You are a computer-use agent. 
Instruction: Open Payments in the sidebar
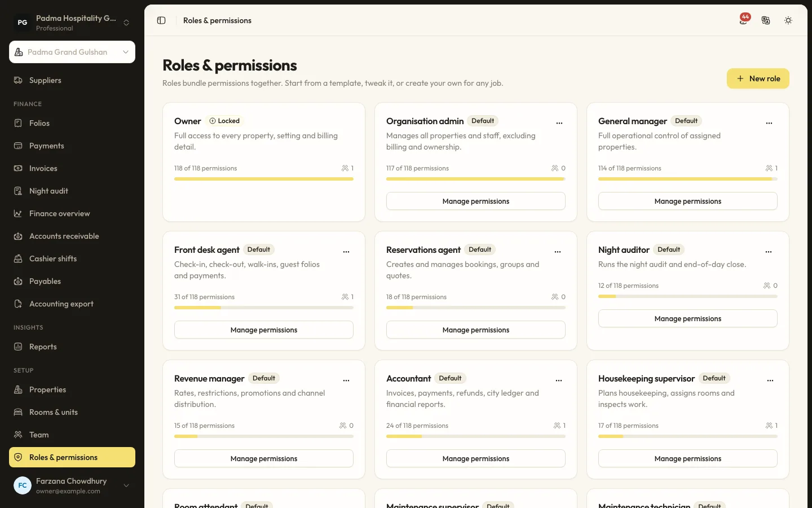coord(72,146)
